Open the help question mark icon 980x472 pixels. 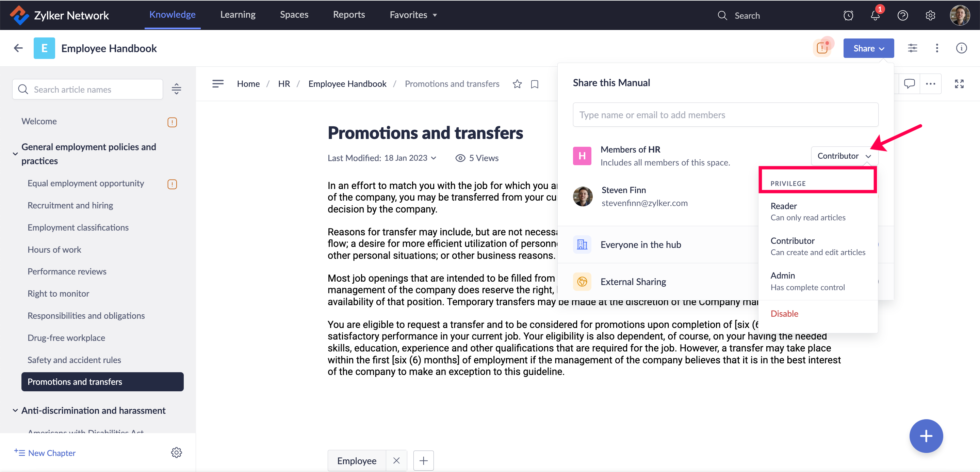point(902,15)
